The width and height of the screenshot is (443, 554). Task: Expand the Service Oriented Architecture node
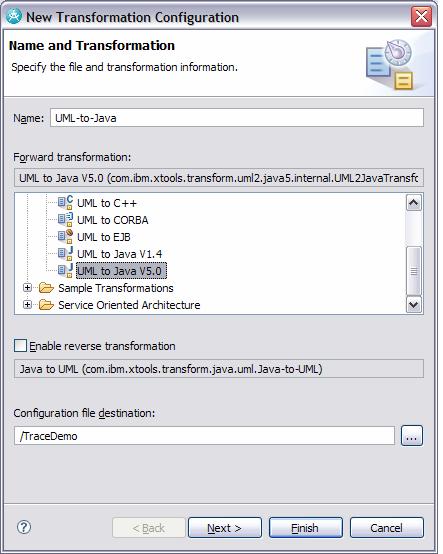[x=27, y=305]
